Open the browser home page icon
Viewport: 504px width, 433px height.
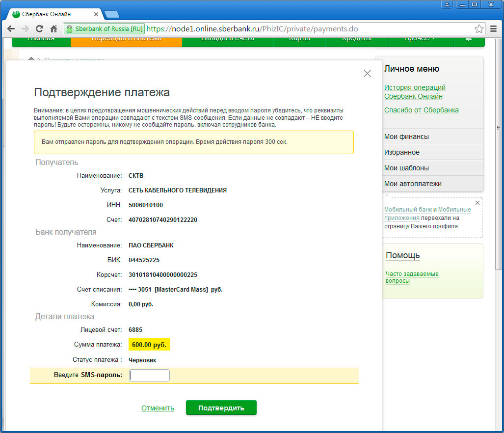point(53,28)
